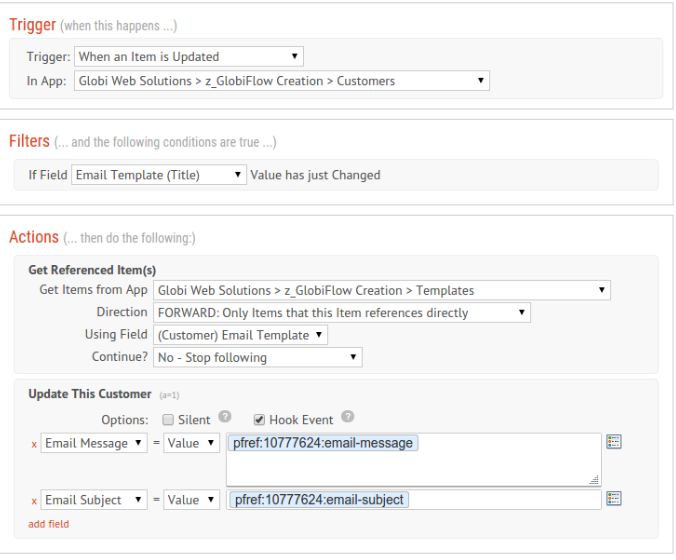This screenshot has width=676, height=560.
Task: Remove the Email Subject field row
Action: coord(34,500)
